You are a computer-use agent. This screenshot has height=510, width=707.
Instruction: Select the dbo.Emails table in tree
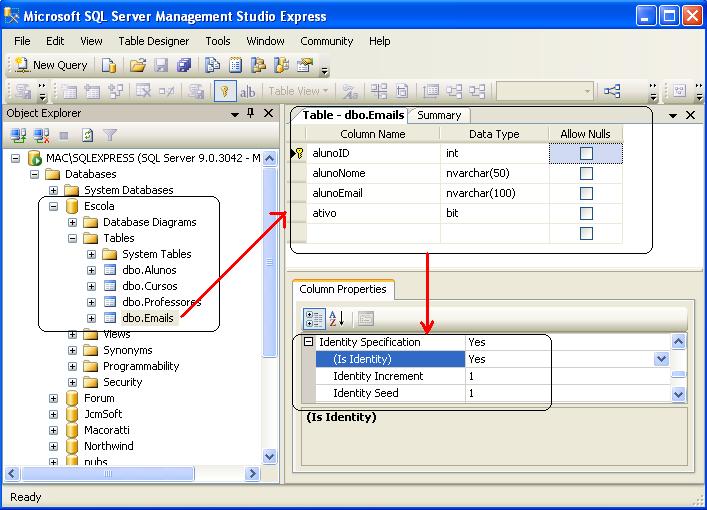click(148, 318)
